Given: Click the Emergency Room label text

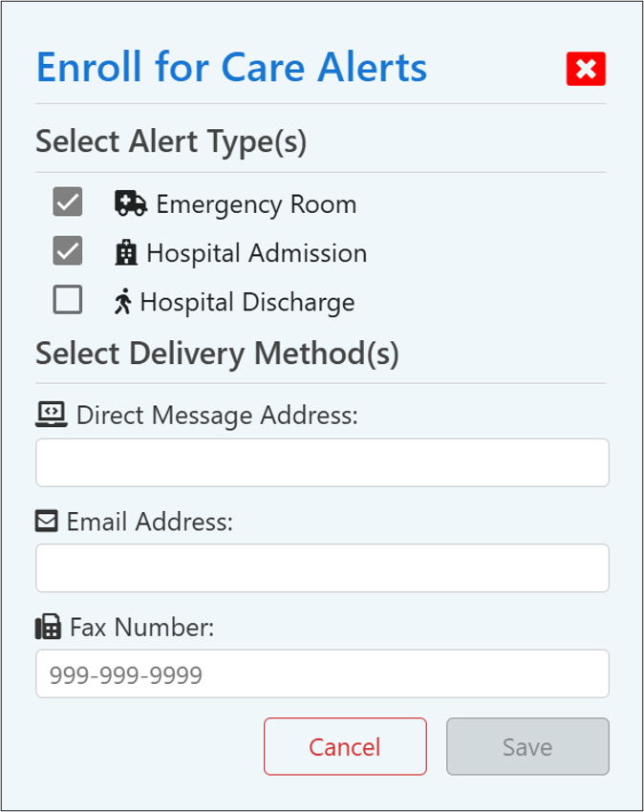Looking at the screenshot, I should pos(256,204).
